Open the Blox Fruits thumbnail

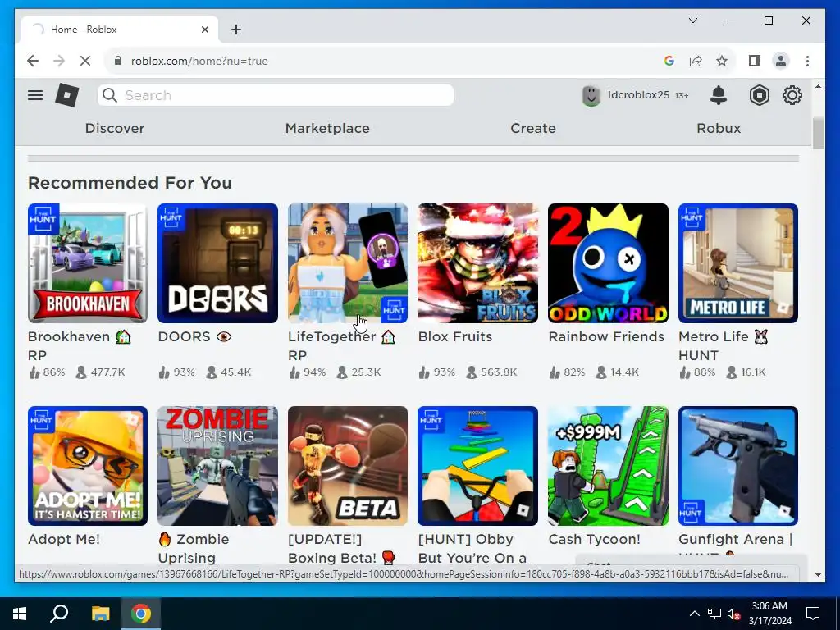(478, 263)
